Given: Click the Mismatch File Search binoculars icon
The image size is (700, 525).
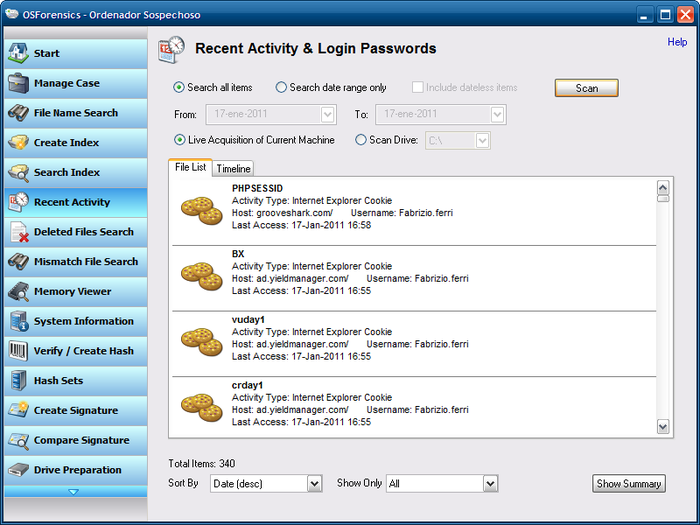Looking at the screenshot, I should [18, 262].
